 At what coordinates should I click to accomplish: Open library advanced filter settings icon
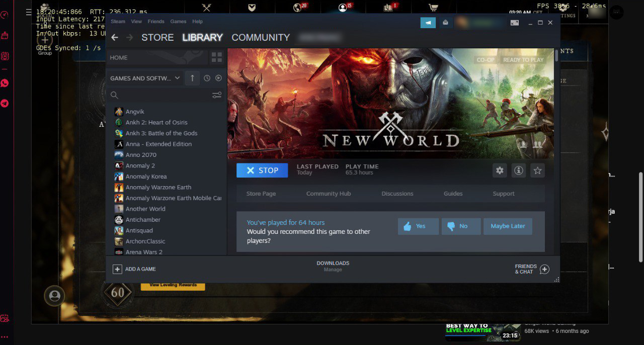[x=217, y=95]
